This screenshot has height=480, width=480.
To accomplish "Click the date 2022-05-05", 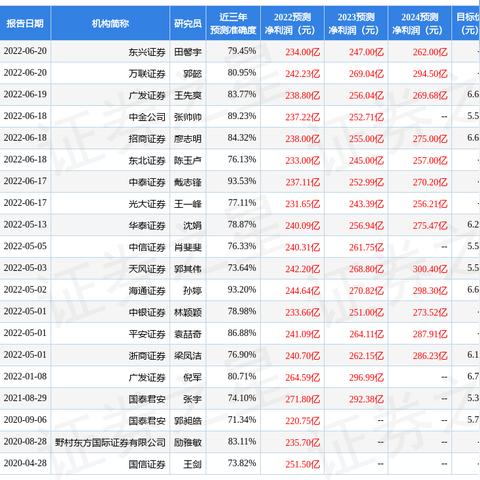I will point(25,246).
